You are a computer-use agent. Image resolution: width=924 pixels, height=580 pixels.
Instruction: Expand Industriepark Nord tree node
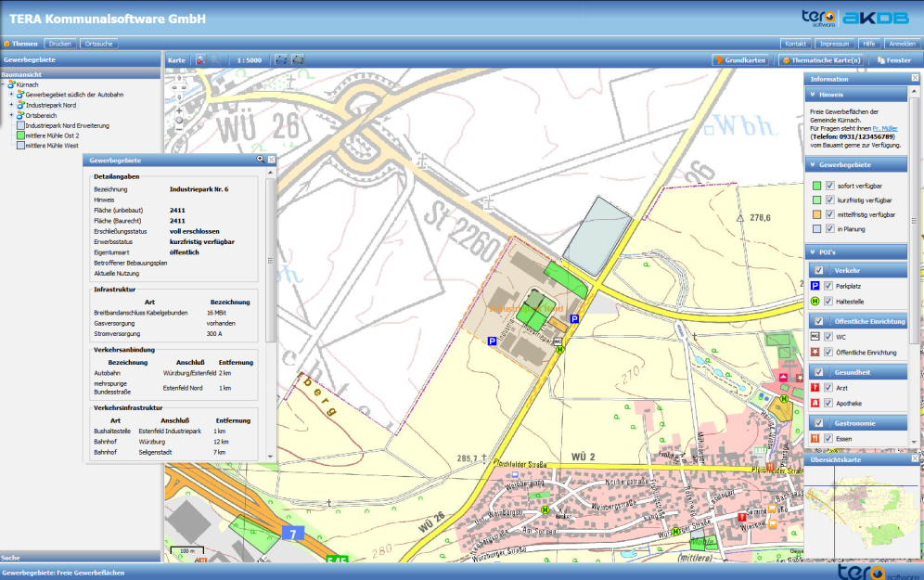pos(11,105)
